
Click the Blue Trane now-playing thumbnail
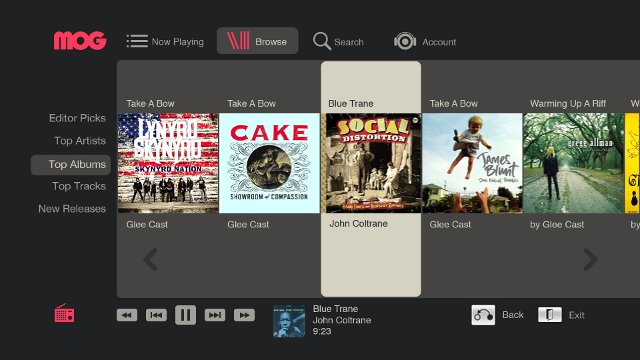[289, 321]
